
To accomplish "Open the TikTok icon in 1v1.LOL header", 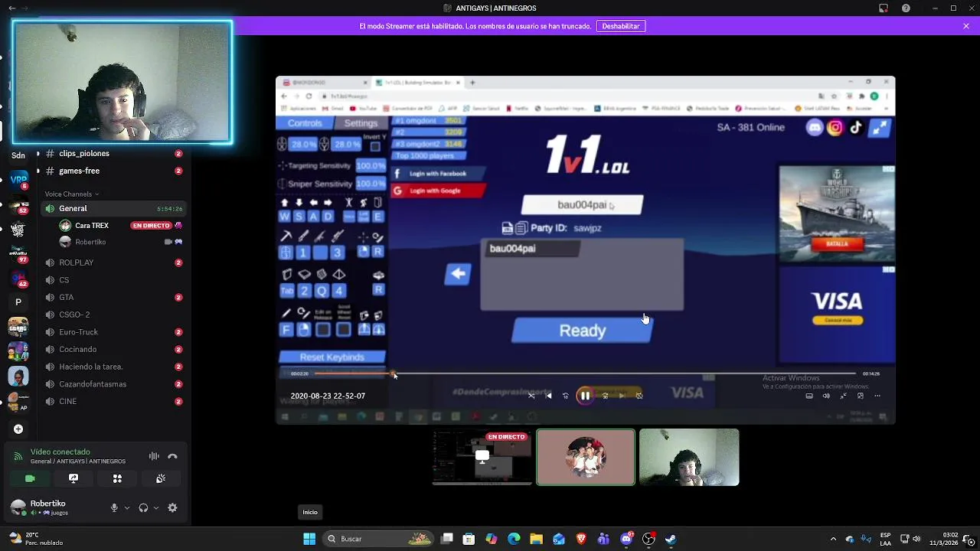I will point(856,128).
